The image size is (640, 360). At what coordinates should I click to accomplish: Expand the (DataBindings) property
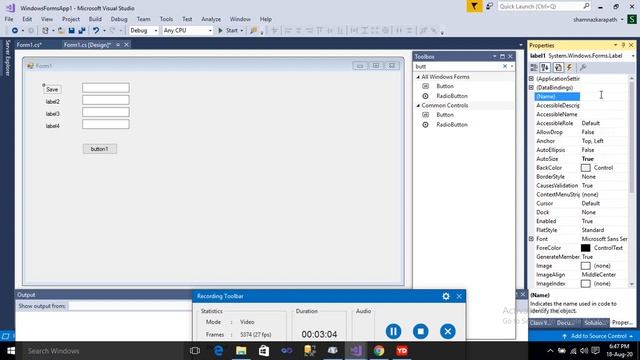click(531, 87)
